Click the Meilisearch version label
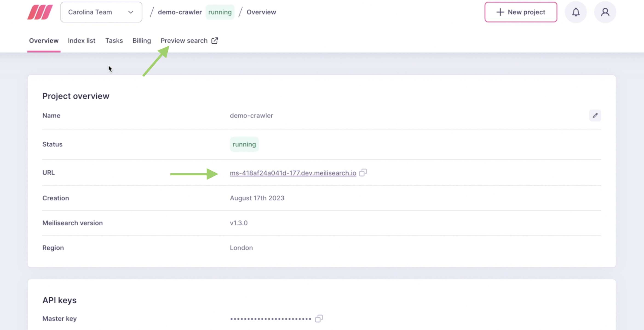 tap(72, 223)
